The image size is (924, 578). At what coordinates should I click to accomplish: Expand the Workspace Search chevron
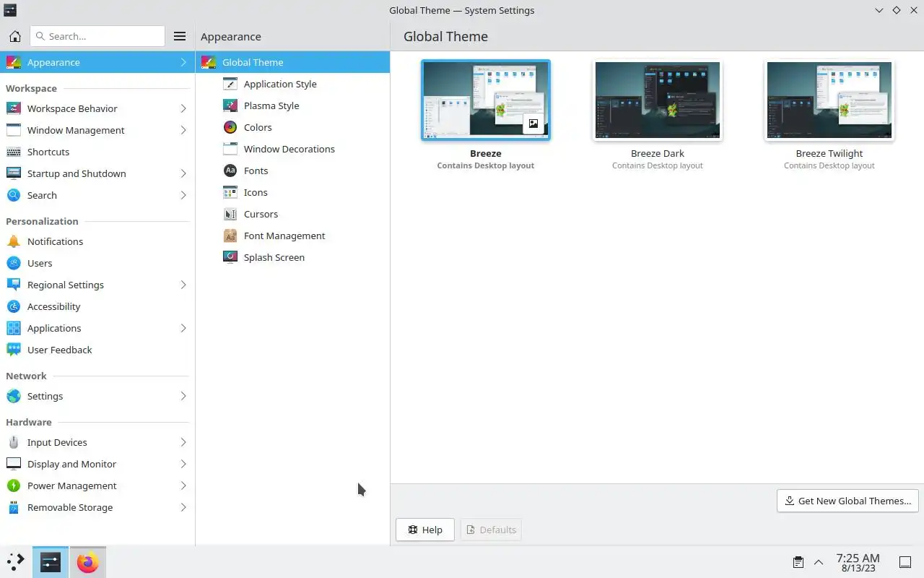183,195
